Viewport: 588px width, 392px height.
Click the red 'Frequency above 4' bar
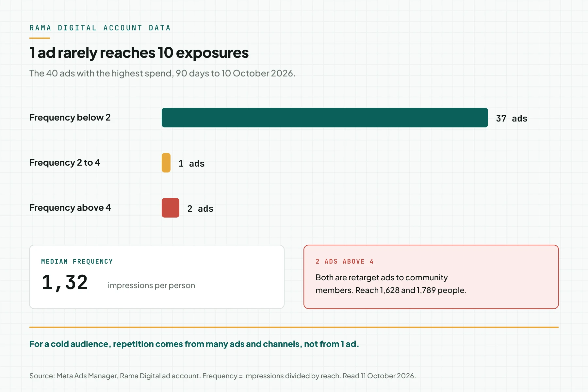(171, 208)
